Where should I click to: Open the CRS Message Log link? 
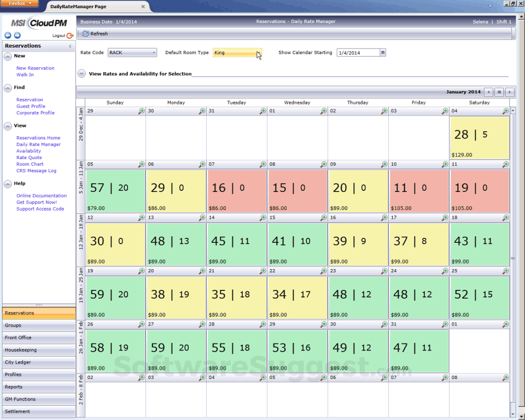[x=37, y=171]
